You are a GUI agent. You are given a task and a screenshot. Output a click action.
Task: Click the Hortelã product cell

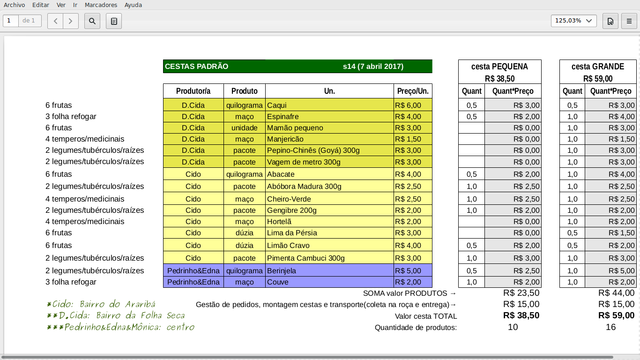click(x=329, y=222)
